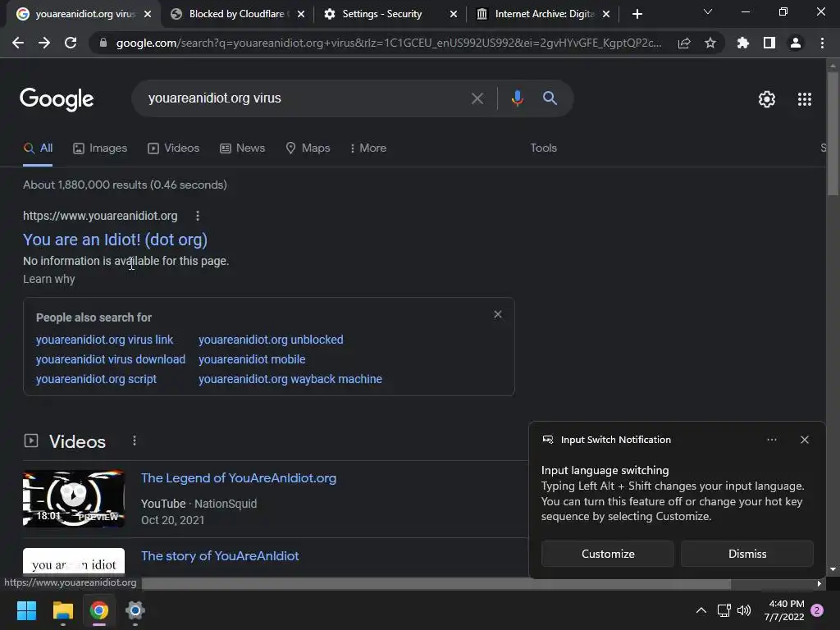This screenshot has width=840, height=630.
Task: Open Chrome profile avatar menu
Action: pyautogui.click(x=796, y=43)
